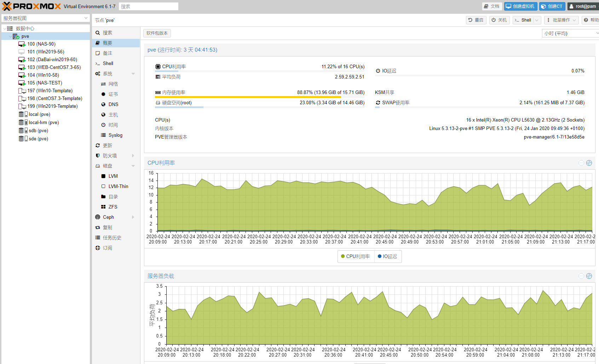The width and height of the screenshot is (599, 364).
Task: Toggle CPU利用率 series in chart legend
Action: pos(356,257)
